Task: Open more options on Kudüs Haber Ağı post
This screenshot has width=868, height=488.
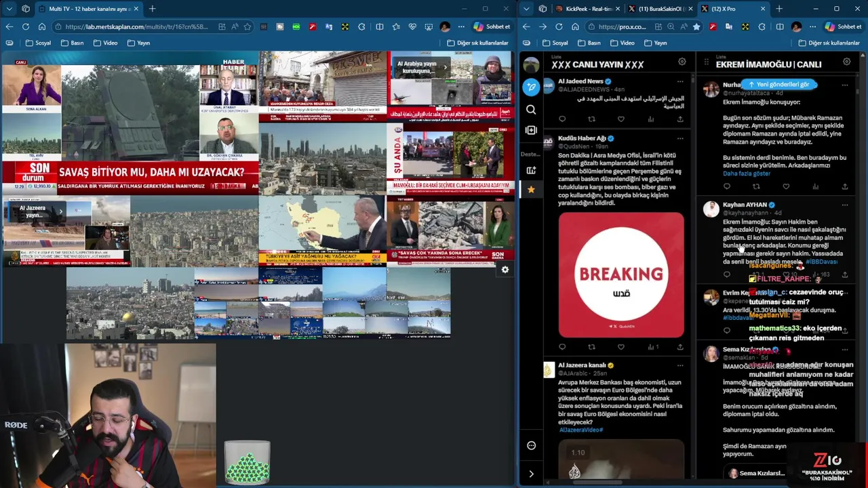Action: click(x=680, y=138)
